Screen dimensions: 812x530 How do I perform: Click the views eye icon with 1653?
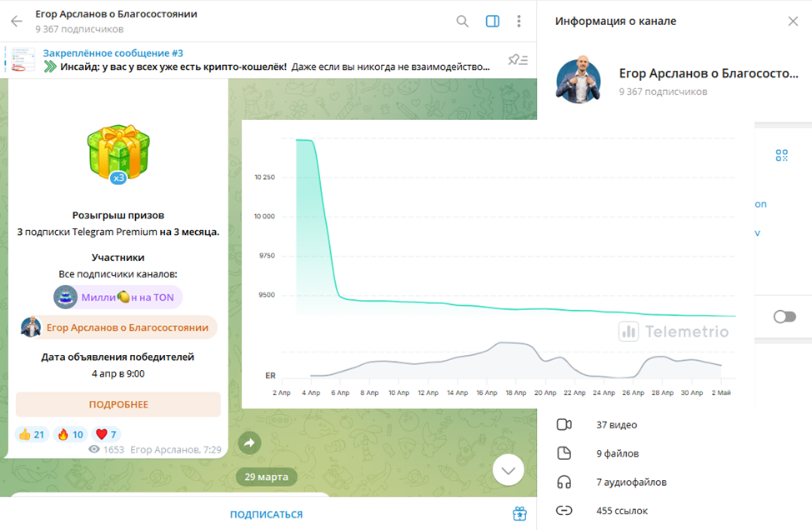93,449
